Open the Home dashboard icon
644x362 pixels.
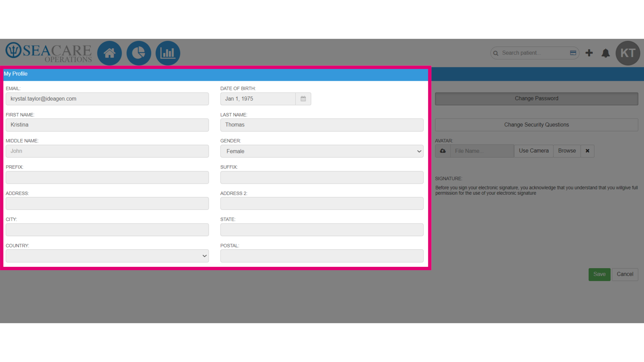coord(109,53)
